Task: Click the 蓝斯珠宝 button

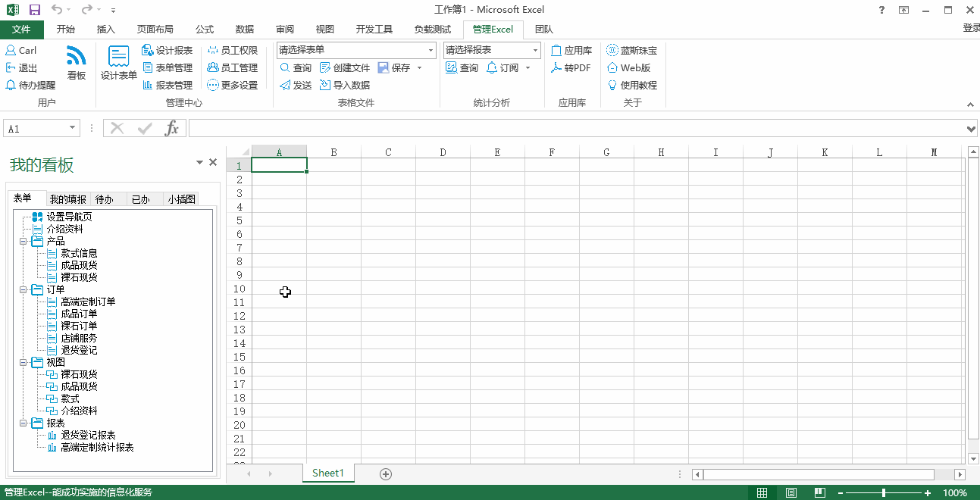Action: pos(632,50)
